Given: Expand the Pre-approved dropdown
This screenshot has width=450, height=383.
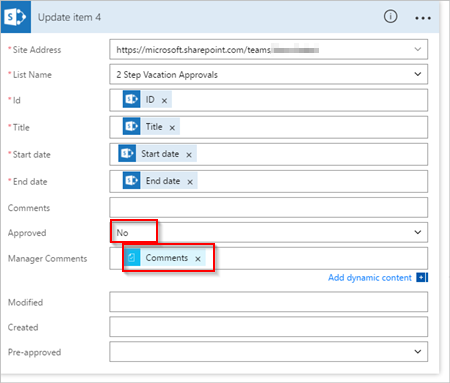Looking at the screenshot, I should tap(268, 352).
